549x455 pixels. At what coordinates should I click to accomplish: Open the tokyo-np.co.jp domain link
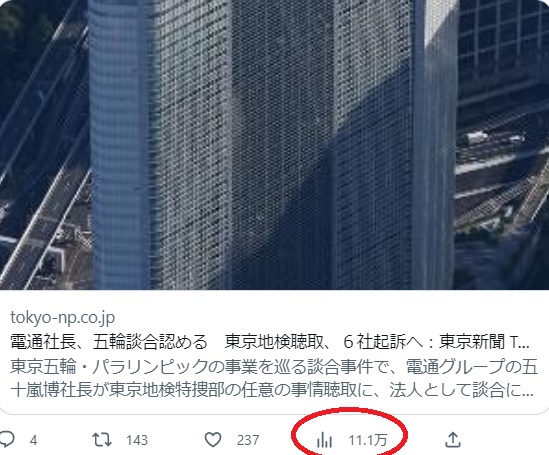[x=62, y=318]
